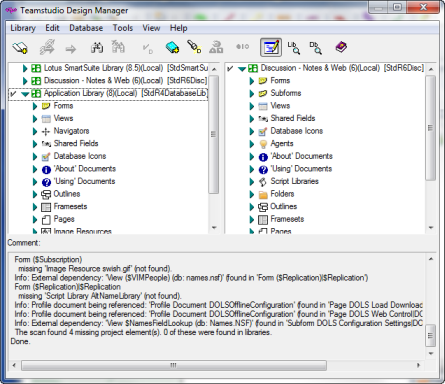Viewport: 445px width, 384px height.
Task: Click the Lib search magnifier icon
Action: [x=294, y=48]
